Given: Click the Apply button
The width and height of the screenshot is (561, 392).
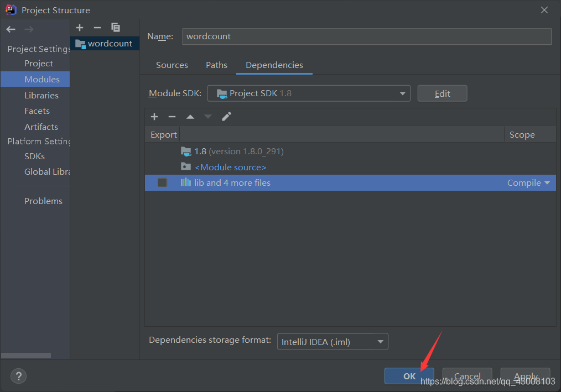Looking at the screenshot, I should [x=525, y=376].
